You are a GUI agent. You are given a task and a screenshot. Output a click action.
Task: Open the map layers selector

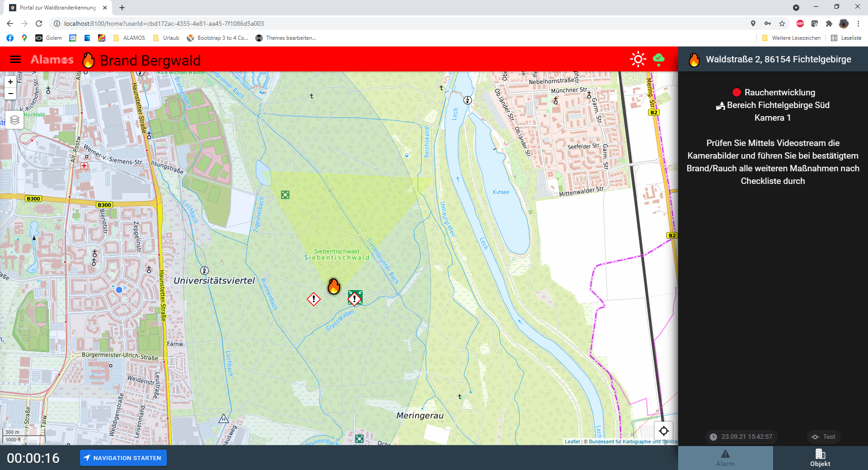pyautogui.click(x=14, y=120)
